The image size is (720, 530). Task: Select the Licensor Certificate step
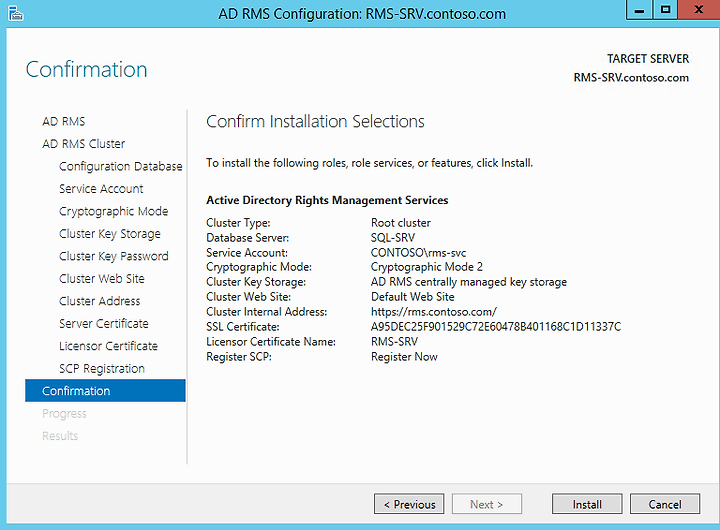coord(108,346)
